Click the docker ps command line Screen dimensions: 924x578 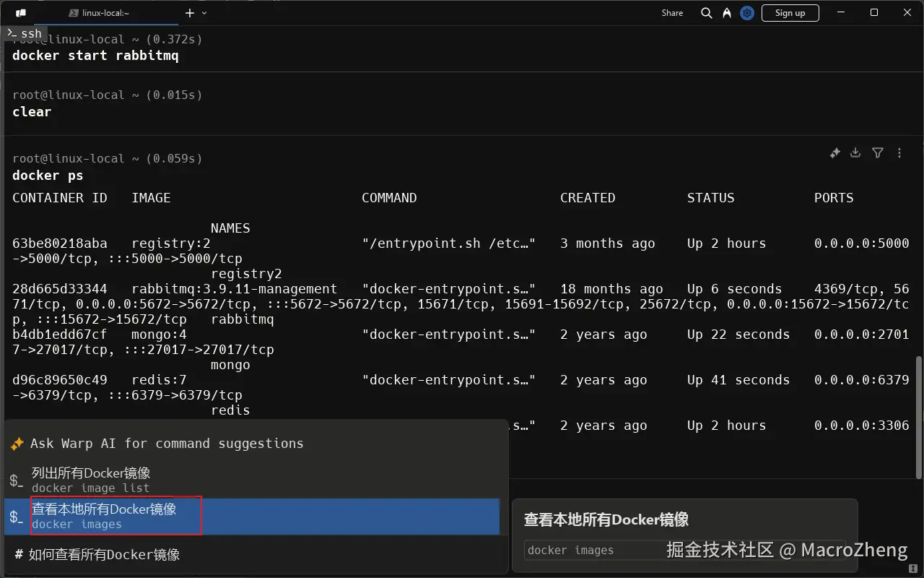click(48, 176)
